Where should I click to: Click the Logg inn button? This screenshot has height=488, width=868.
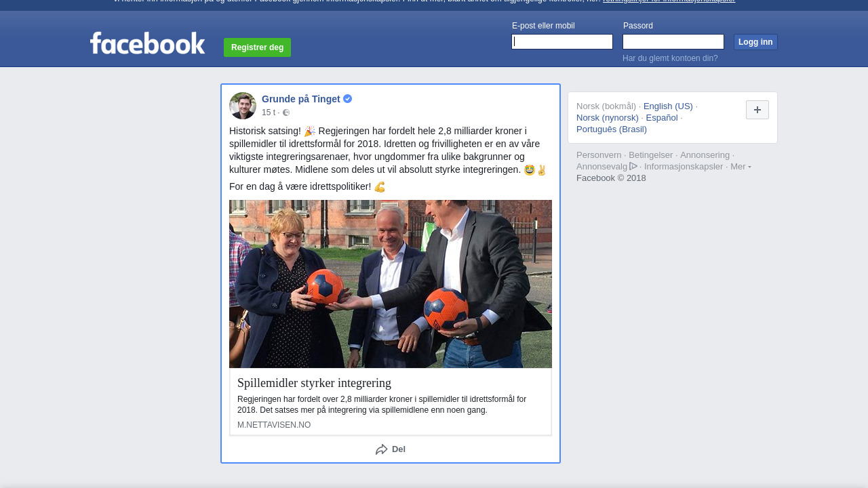[755, 42]
